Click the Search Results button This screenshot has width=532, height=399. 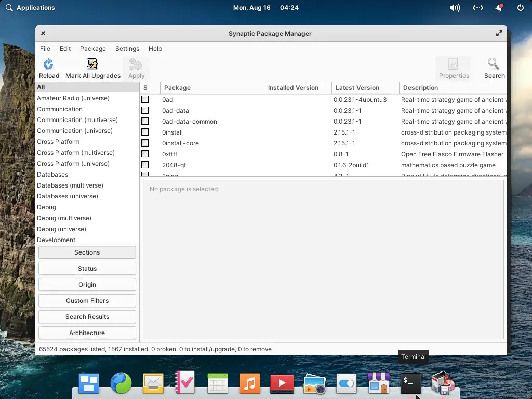87,317
